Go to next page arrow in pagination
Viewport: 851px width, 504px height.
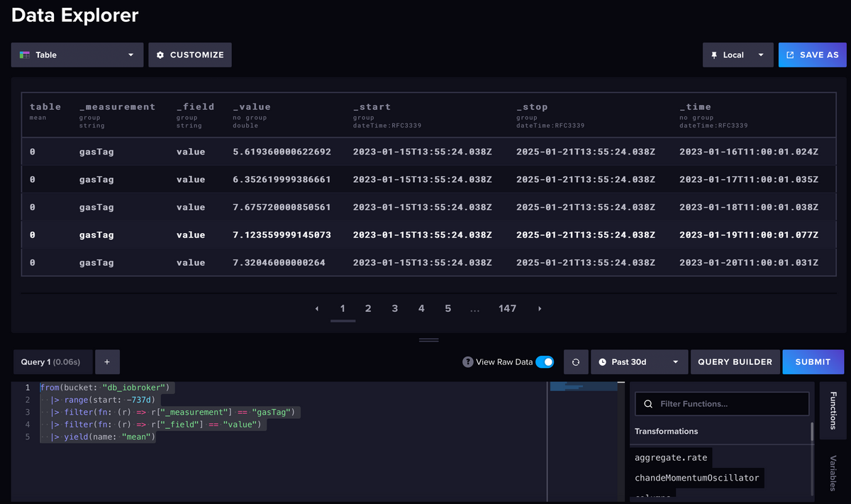tap(540, 309)
